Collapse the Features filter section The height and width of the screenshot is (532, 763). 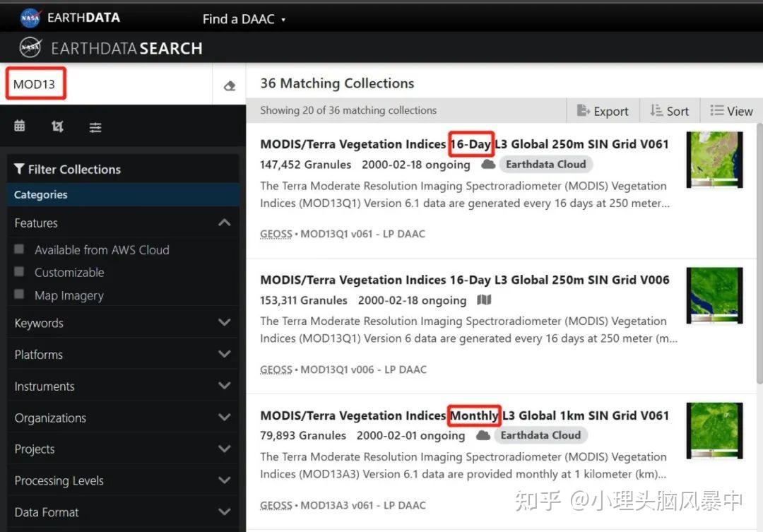click(x=224, y=223)
